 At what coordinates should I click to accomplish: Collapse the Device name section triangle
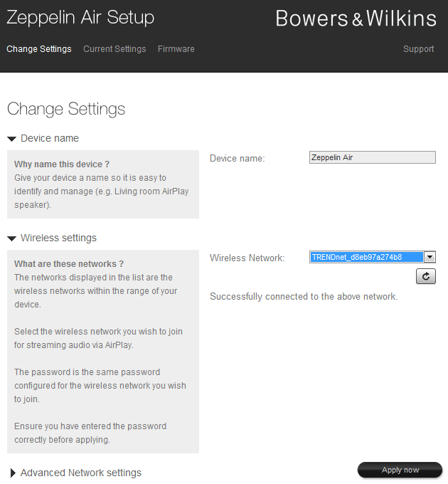coord(12,139)
